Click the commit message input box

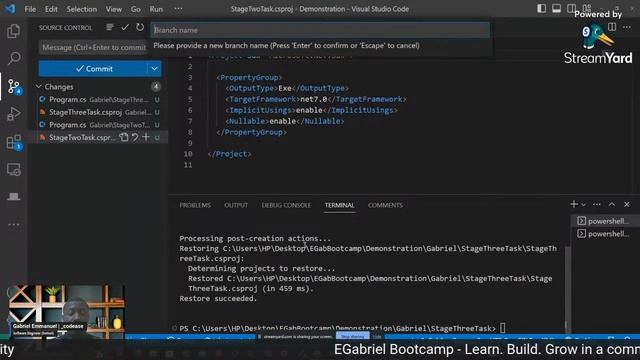click(x=93, y=48)
